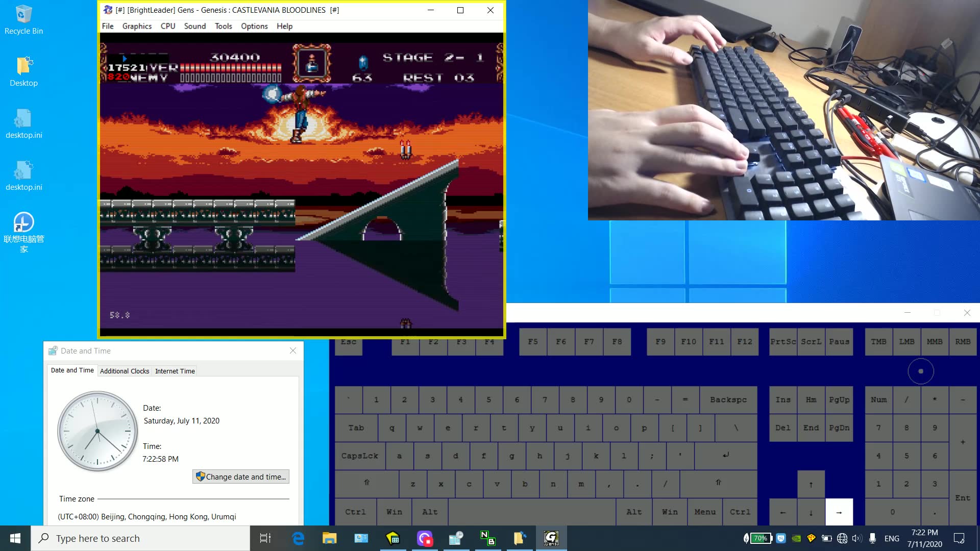Click the analog clock face
This screenshot has height=551, width=980.
tap(97, 431)
